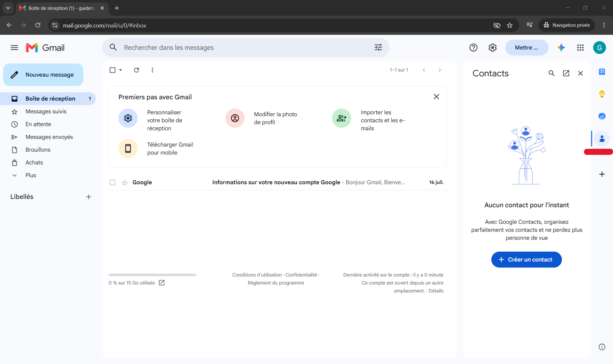Open Conditions d'utilisation link
The width and height of the screenshot is (613, 364).
tap(257, 275)
